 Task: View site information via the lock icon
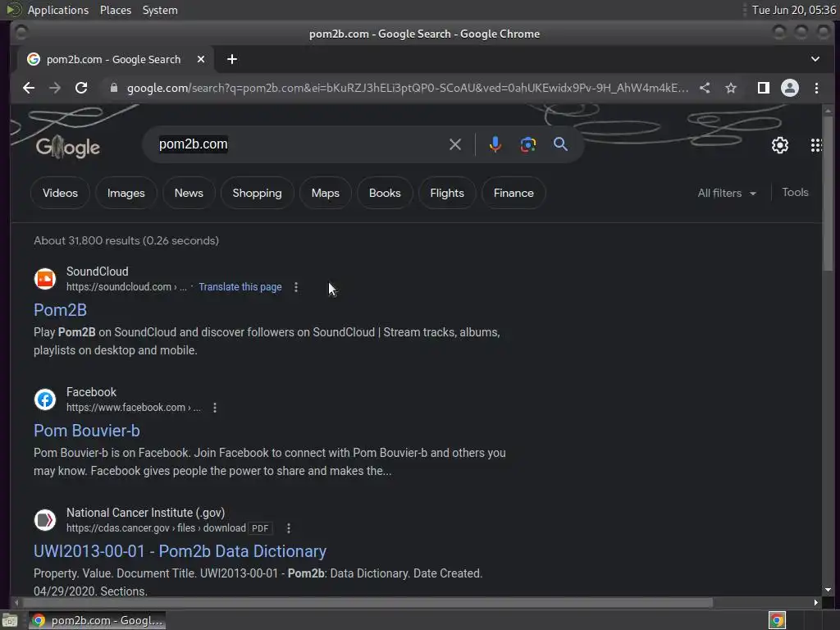[x=113, y=88]
